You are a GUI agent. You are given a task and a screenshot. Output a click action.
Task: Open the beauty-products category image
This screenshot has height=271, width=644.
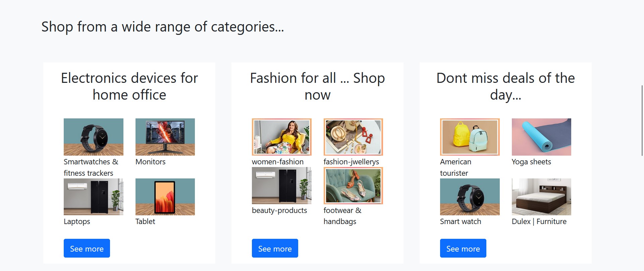282,185
